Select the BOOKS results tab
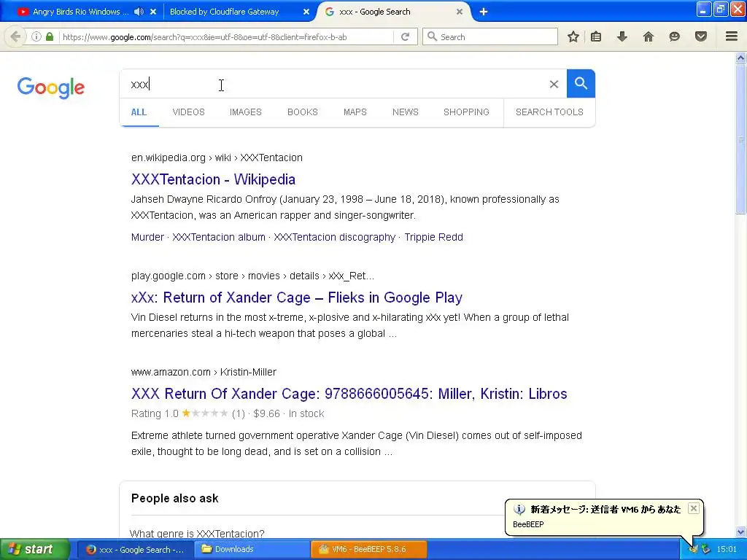 tap(303, 112)
